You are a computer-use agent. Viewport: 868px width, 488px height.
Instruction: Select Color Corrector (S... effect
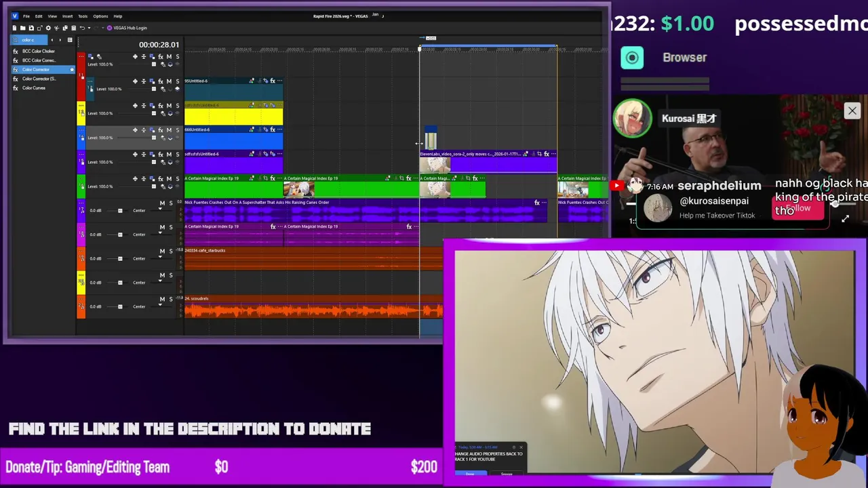pyautogui.click(x=39, y=79)
